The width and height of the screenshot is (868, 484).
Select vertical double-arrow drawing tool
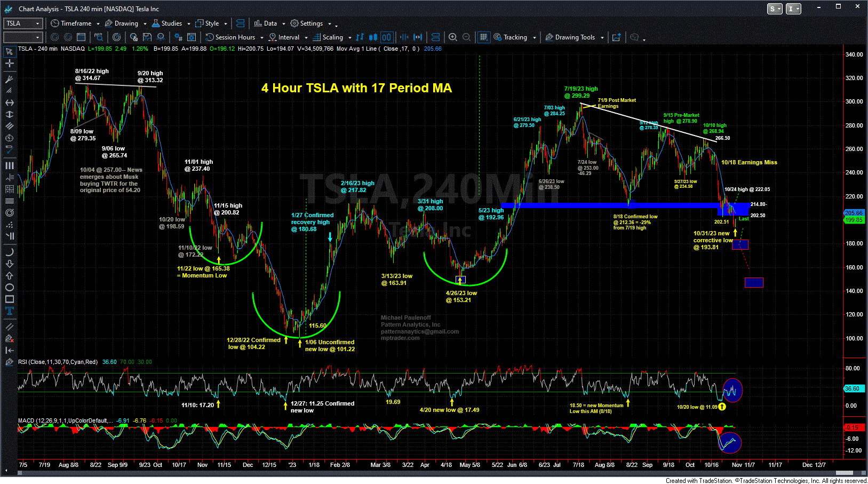click(x=9, y=114)
